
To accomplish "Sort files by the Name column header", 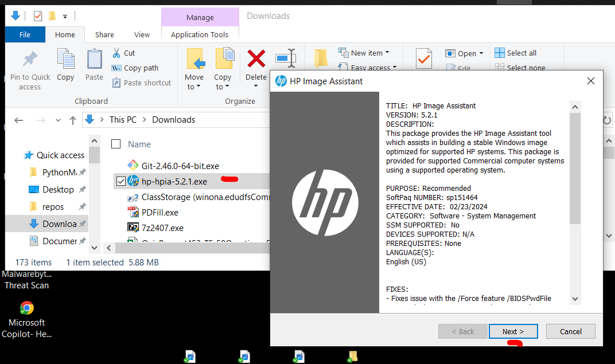I will (139, 144).
